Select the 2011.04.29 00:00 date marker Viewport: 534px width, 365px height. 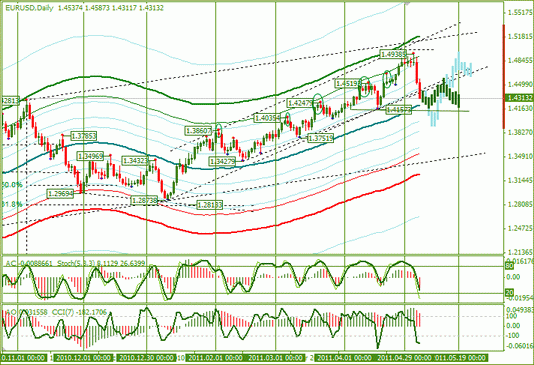pos(404,358)
